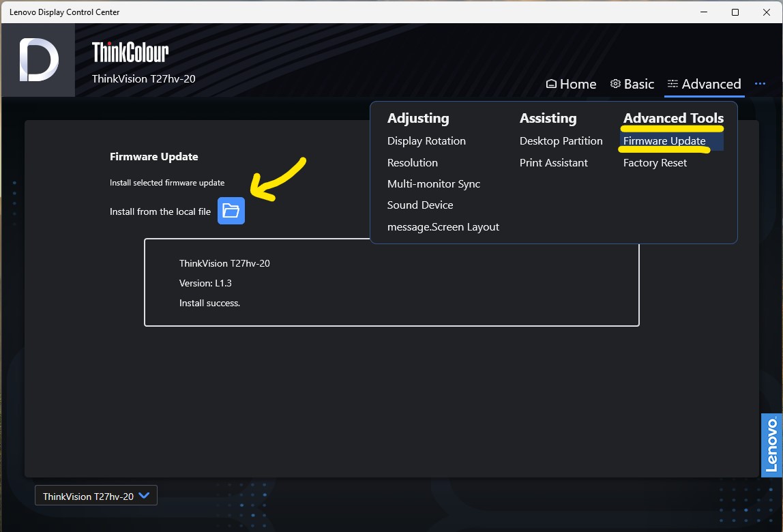The width and height of the screenshot is (783, 532).
Task: Open the three-dots more options menu
Action: click(760, 84)
